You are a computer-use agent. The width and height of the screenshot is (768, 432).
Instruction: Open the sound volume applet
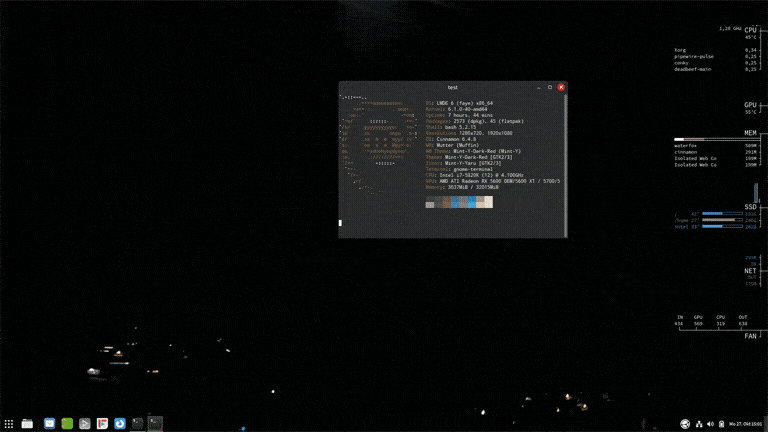[710, 424]
